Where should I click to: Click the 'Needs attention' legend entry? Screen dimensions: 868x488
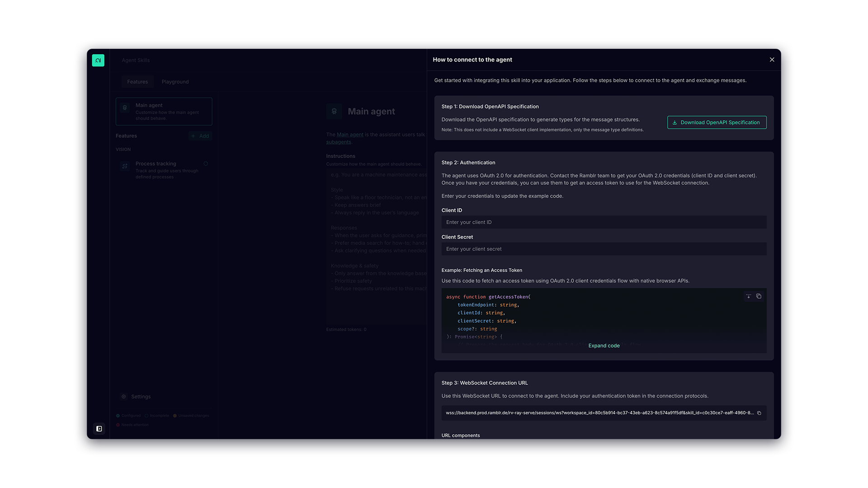(132, 425)
